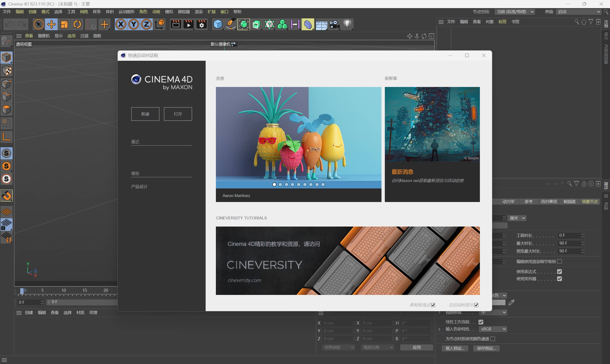The width and height of the screenshot is (610, 364).
Task: Add a Cube primitive object
Action: tap(218, 24)
